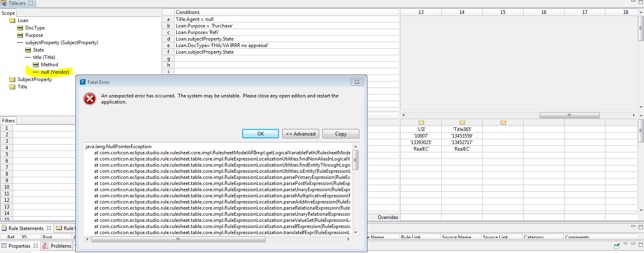Maximize the Properties view panel
Image resolution: width=644 pixels, height=253 pixels.
641,244
